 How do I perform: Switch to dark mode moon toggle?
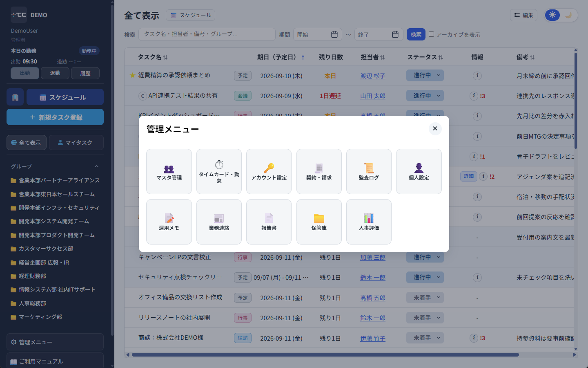pyautogui.click(x=568, y=15)
